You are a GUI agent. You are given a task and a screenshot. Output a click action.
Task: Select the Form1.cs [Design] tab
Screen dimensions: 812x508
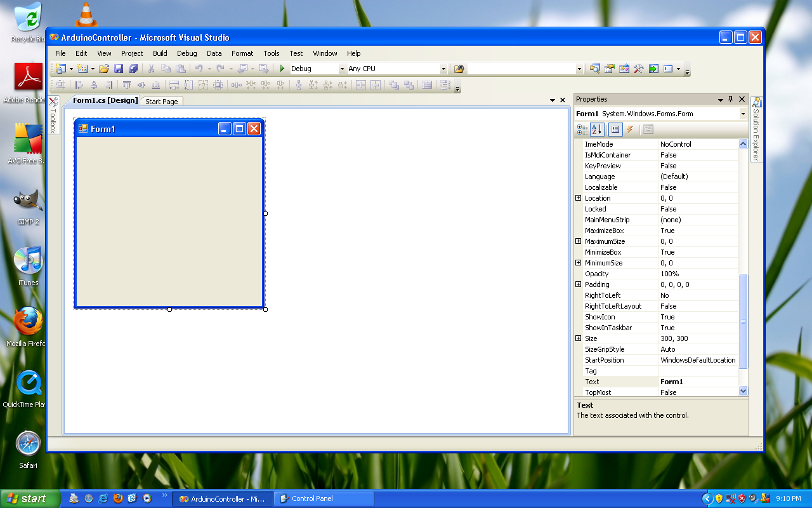click(105, 100)
